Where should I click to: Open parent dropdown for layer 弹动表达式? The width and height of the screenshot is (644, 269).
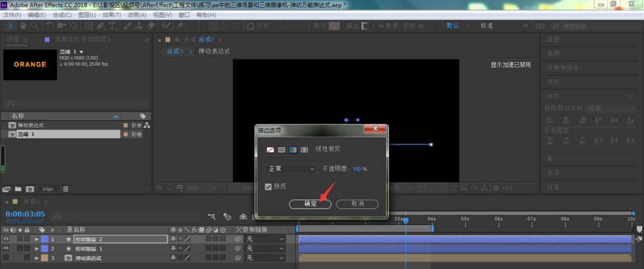265,258
